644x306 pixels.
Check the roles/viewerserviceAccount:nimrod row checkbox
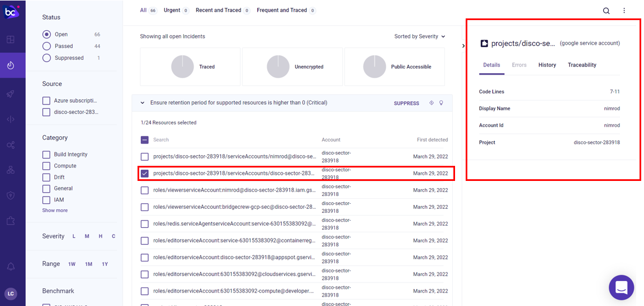(145, 190)
